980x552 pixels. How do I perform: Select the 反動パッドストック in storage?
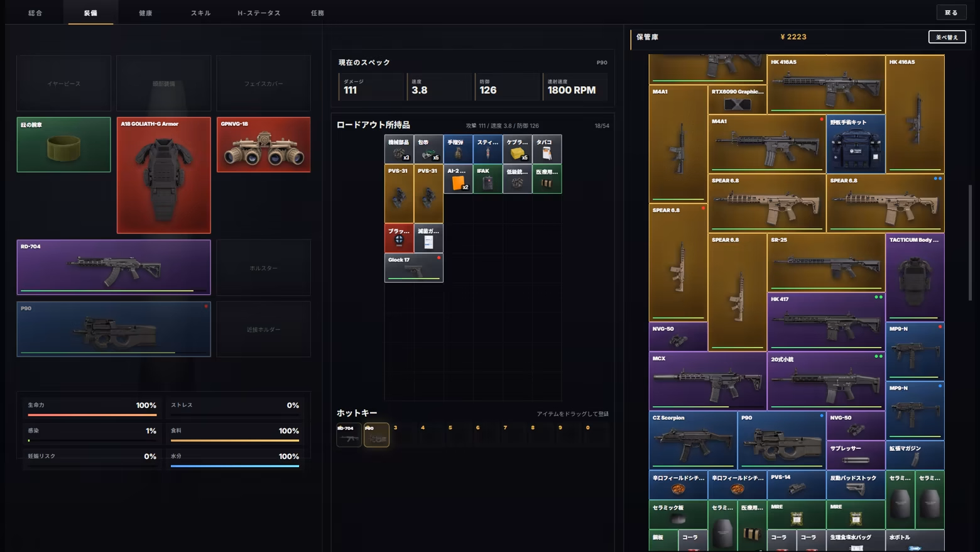click(856, 485)
